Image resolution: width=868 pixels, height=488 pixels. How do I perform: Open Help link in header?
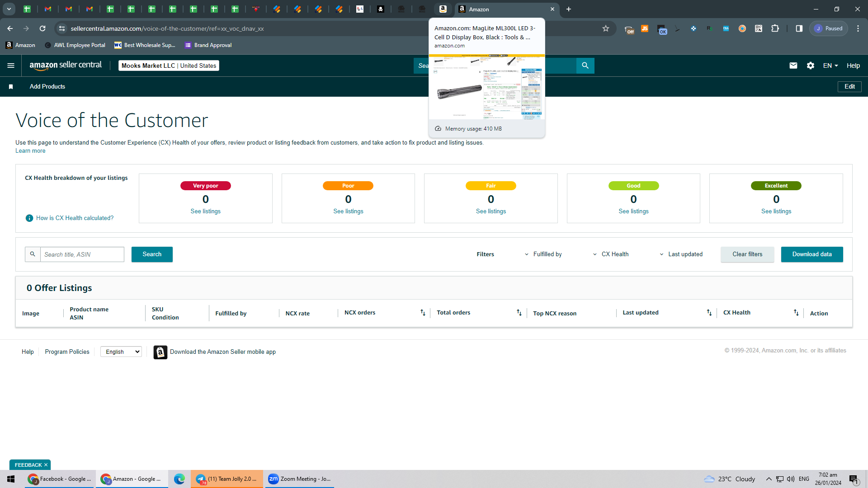[x=853, y=66]
